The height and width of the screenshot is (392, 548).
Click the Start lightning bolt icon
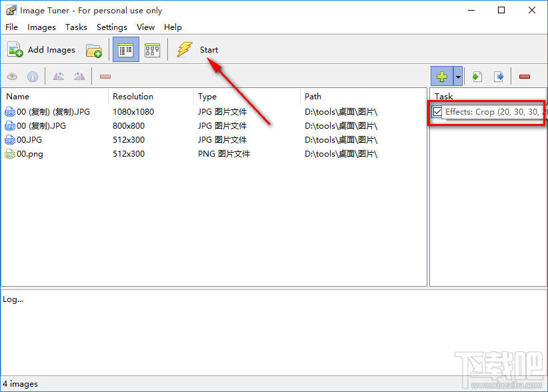point(185,49)
